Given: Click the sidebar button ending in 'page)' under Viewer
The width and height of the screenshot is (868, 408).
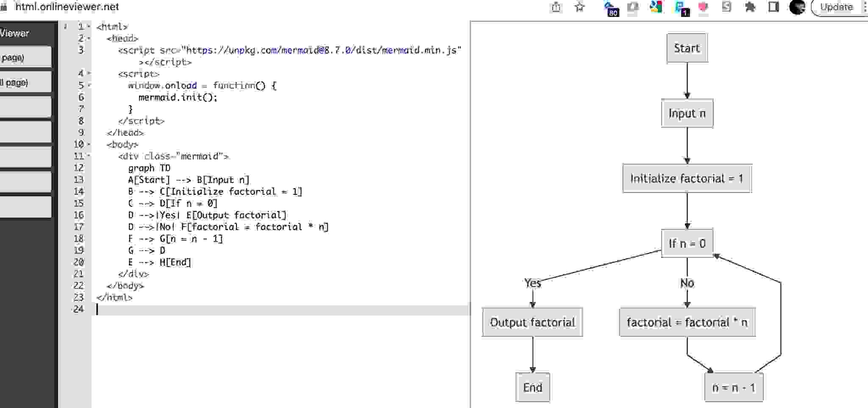Looking at the screenshot, I should coord(25,57).
